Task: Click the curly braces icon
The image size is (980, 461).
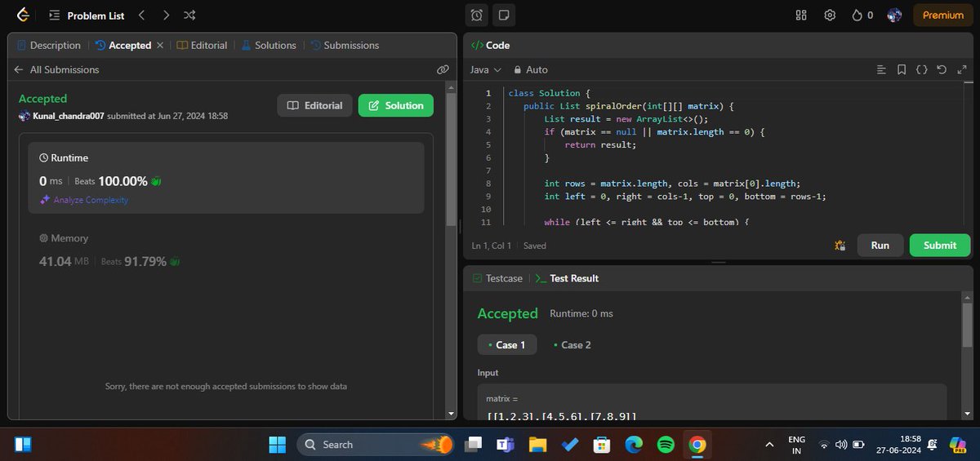Action: click(921, 70)
